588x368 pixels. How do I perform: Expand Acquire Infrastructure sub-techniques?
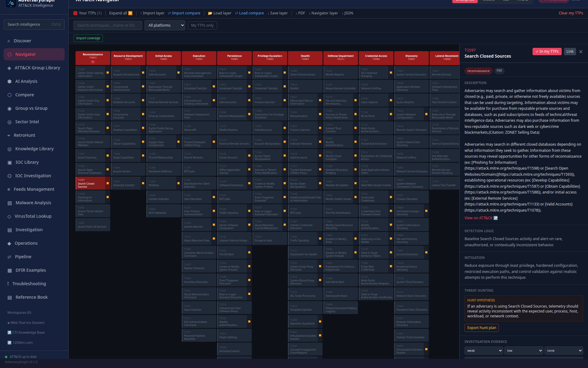[143, 73]
